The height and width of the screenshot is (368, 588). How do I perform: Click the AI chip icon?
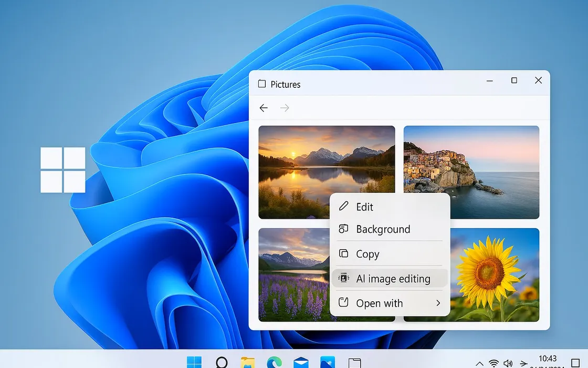click(343, 278)
